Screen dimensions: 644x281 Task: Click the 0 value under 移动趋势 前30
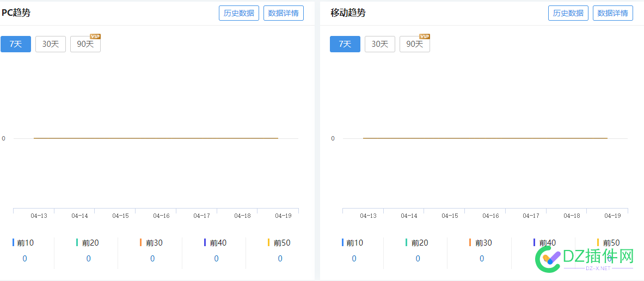coord(482,259)
